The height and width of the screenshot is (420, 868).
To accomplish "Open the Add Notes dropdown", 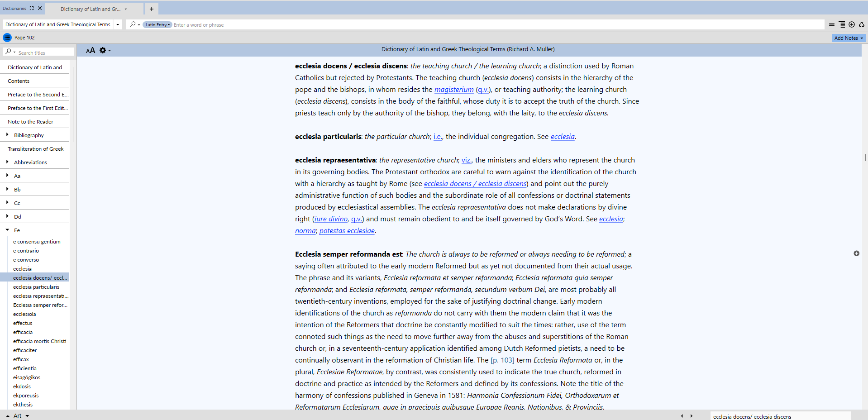I will tap(849, 38).
